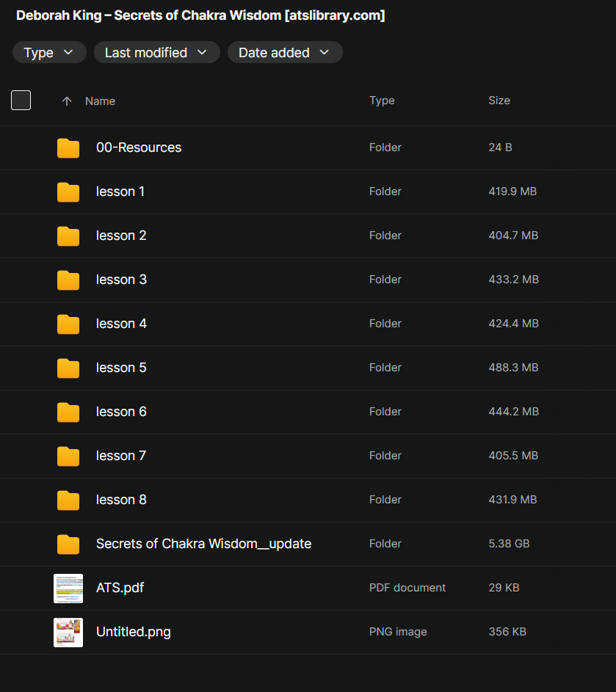Click the lesson 6 folder icon
This screenshot has width=616, height=692.
coord(68,412)
